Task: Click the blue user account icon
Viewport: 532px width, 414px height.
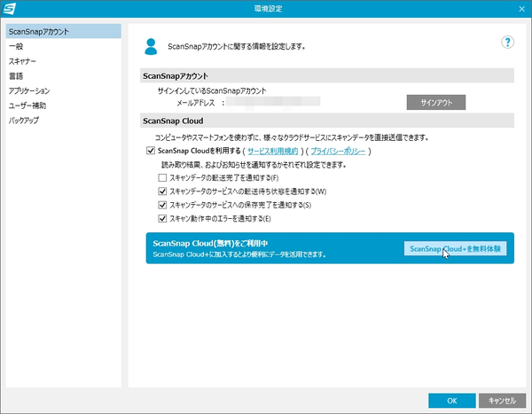Action: point(151,47)
